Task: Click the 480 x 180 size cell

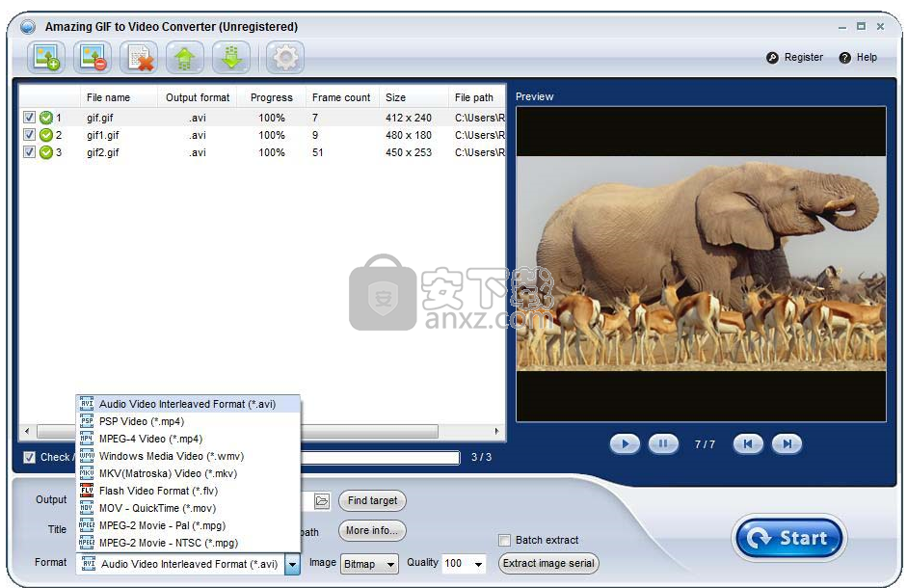Action: pyautogui.click(x=409, y=135)
